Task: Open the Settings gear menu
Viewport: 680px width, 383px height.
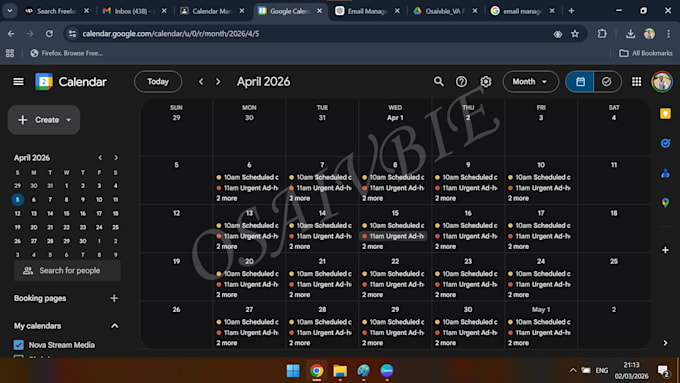Action: pos(486,82)
